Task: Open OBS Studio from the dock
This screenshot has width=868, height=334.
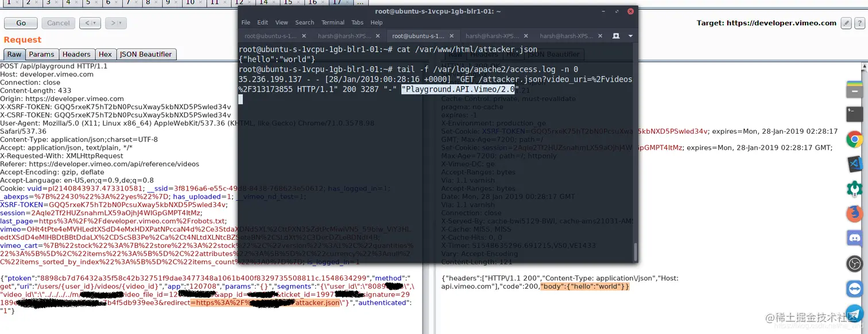Action: coord(855,263)
